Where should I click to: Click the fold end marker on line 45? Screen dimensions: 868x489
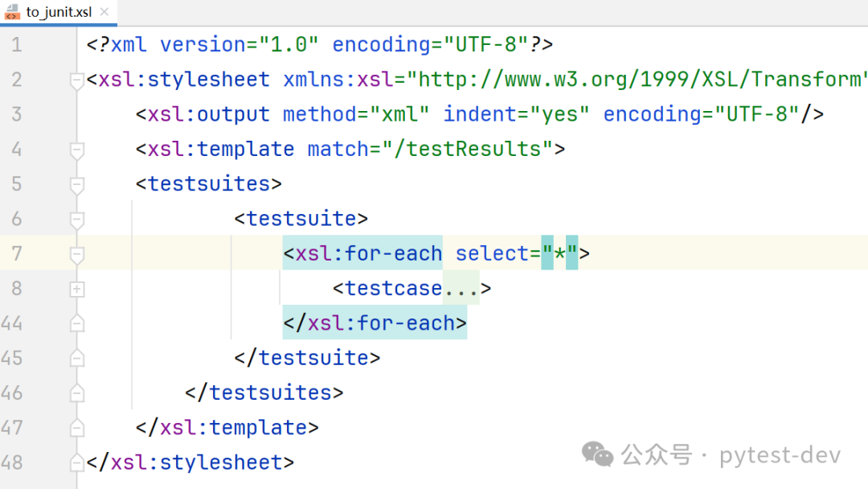[x=77, y=358]
